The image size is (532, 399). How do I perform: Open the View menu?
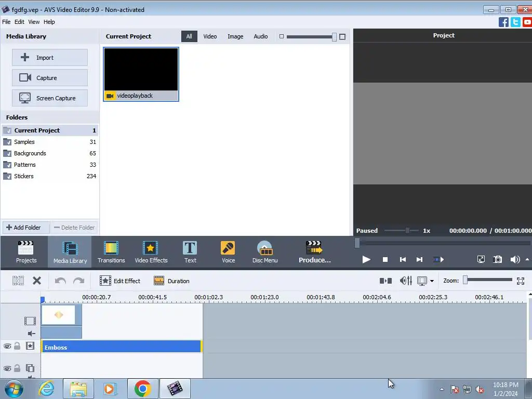tap(34, 22)
